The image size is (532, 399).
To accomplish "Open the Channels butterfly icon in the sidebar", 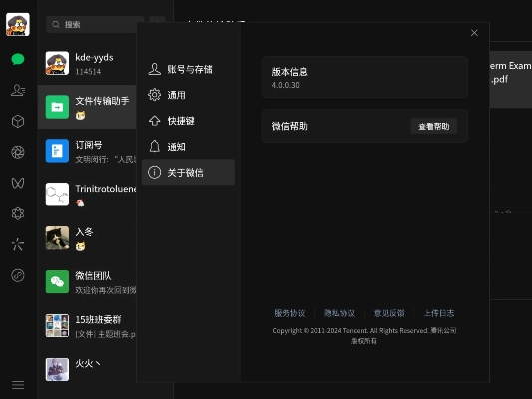I will point(18,183).
